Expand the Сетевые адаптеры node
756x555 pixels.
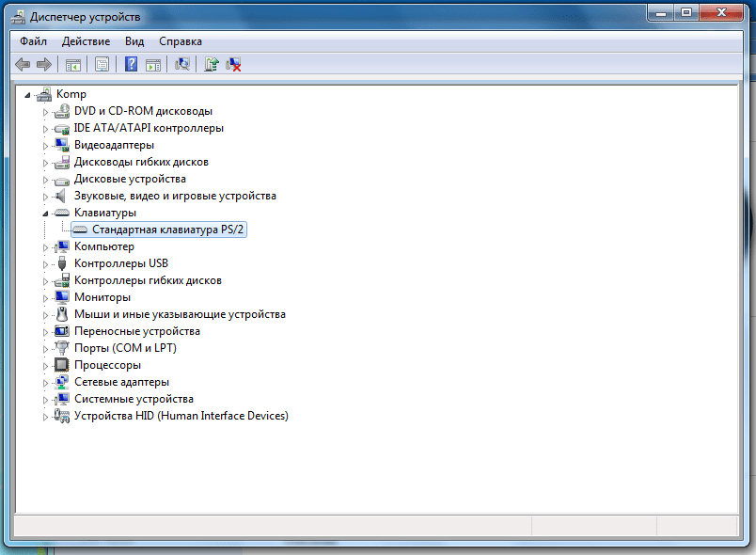click(45, 384)
